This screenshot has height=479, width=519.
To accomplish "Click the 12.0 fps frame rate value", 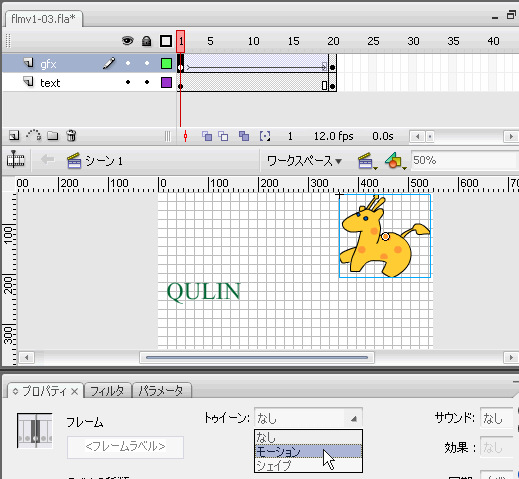I will click(x=333, y=136).
